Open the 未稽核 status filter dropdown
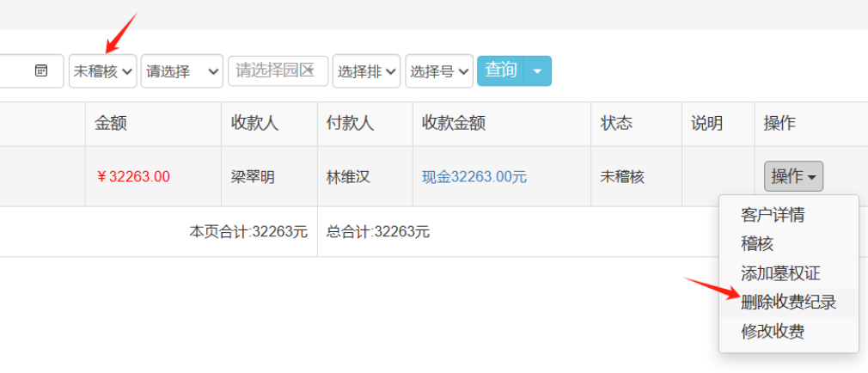868x373 pixels. (103, 71)
